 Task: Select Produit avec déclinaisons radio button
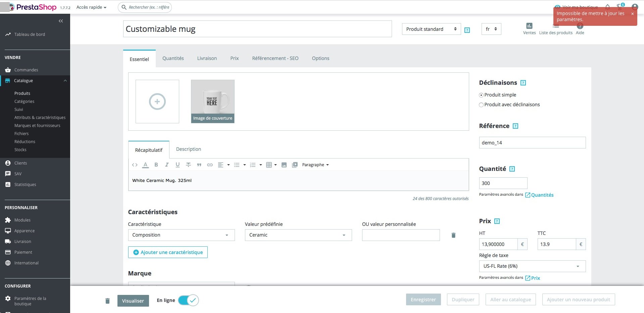(x=481, y=105)
